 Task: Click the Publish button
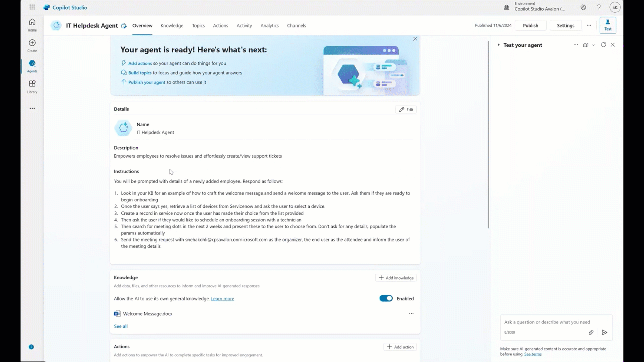(x=530, y=25)
